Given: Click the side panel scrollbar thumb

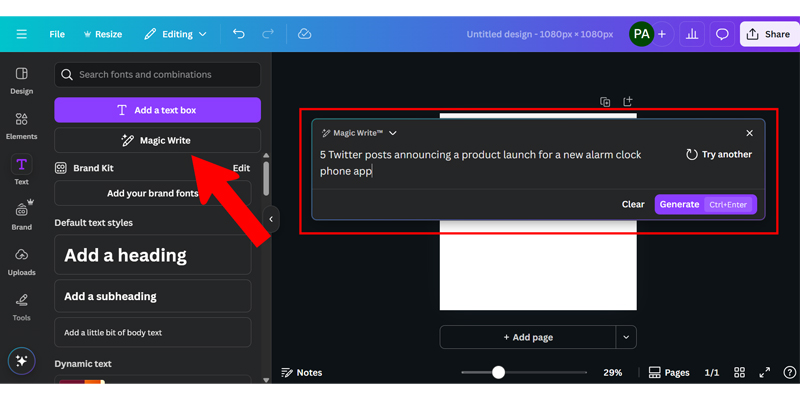Looking at the screenshot, I should coord(266,178).
